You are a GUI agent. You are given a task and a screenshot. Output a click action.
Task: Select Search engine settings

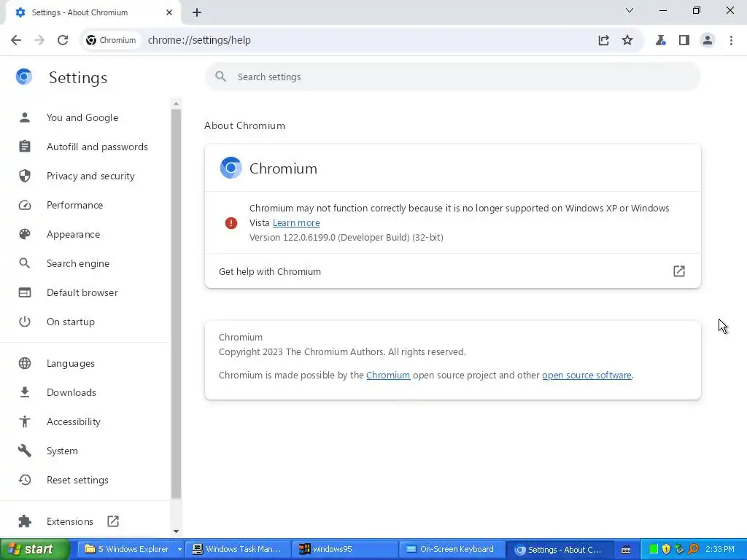click(x=78, y=263)
